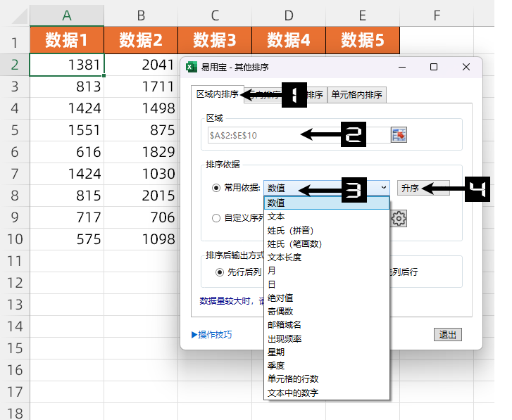Viewport: 512px width, 420px height.
Task: Choose 绝对值 in the dropdown list
Action: tap(327, 298)
